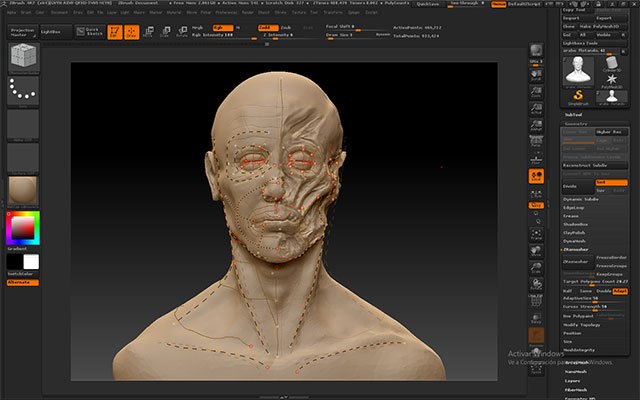Open the Render menu

(x=247, y=13)
